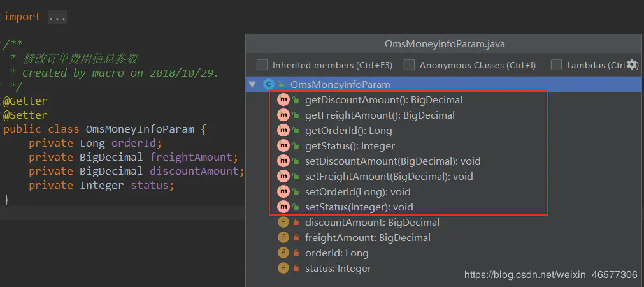Select setOrderId(Long): void entry
The width and height of the screenshot is (644, 287).
pos(358,192)
